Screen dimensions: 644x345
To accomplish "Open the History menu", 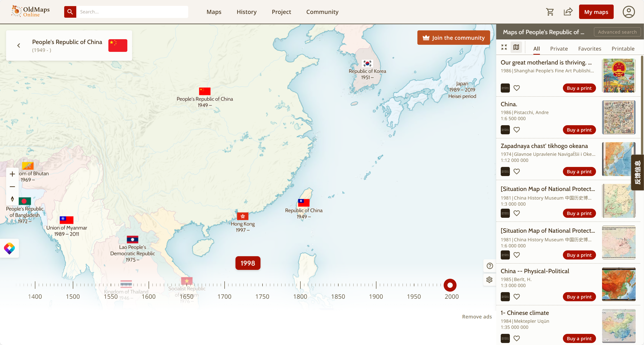I will 246,12.
